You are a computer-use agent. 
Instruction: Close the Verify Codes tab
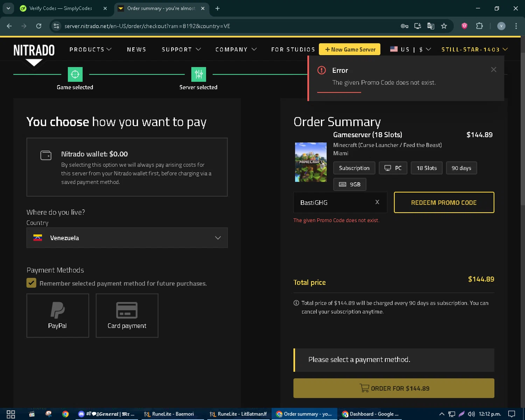point(105,8)
